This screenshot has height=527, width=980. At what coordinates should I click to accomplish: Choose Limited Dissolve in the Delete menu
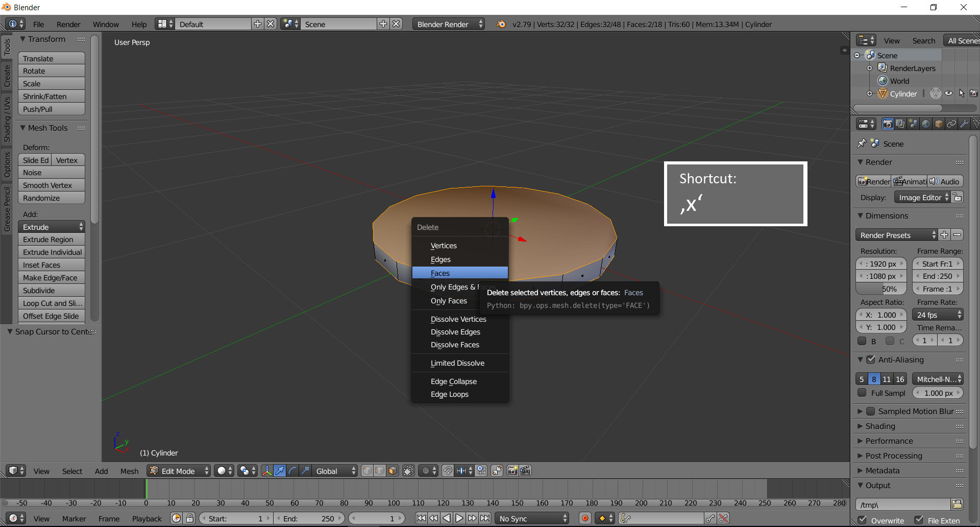(x=460, y=363)
